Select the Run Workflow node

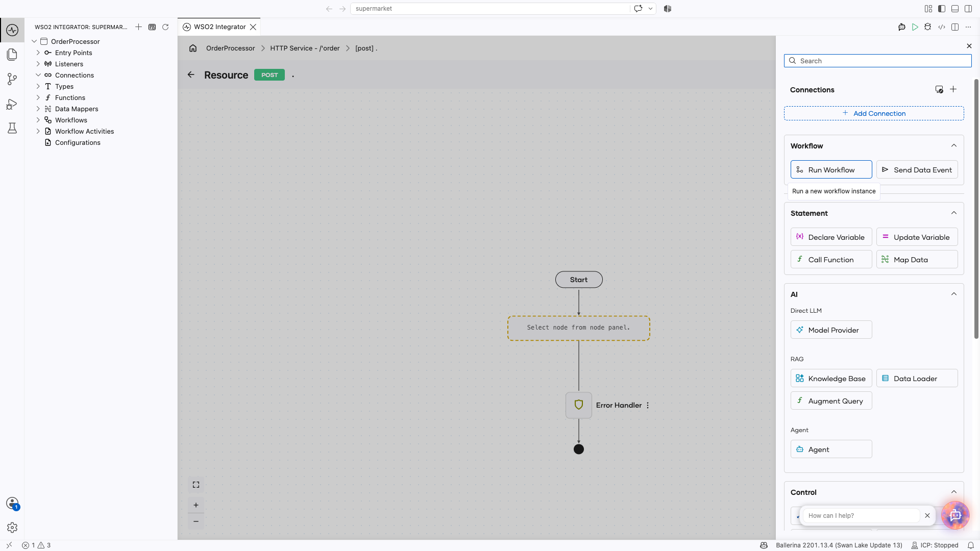(x=831, y=170)
